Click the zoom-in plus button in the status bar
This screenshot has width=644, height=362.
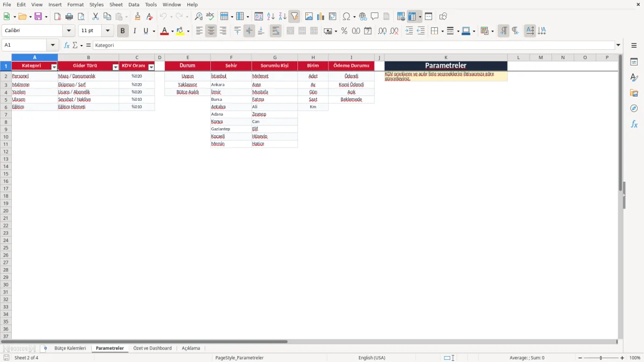click(x=622, y=358)
